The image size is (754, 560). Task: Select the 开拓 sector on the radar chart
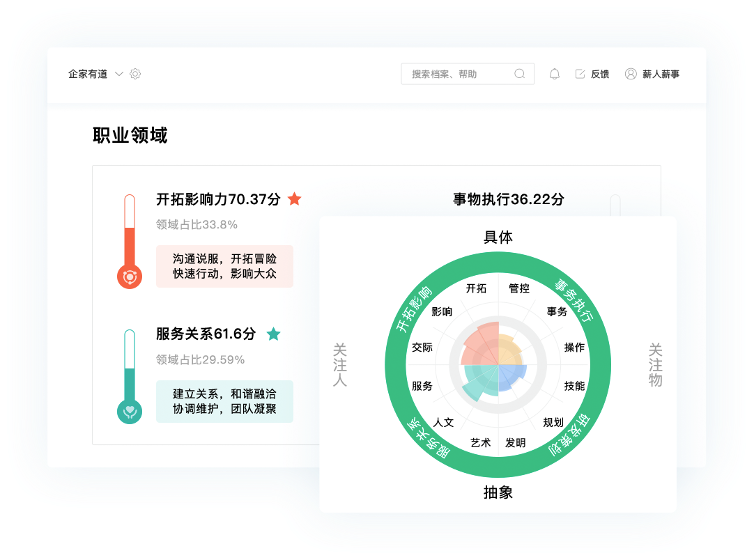click(x=475, y=288)
